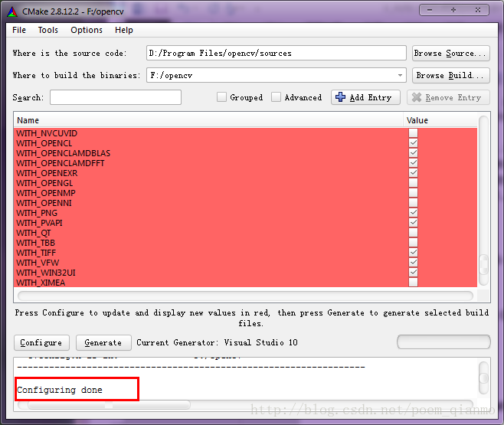This screenshot has width=504, height=425.
Task: Select the WITH_PNG entry name
Action: (37, 213)
